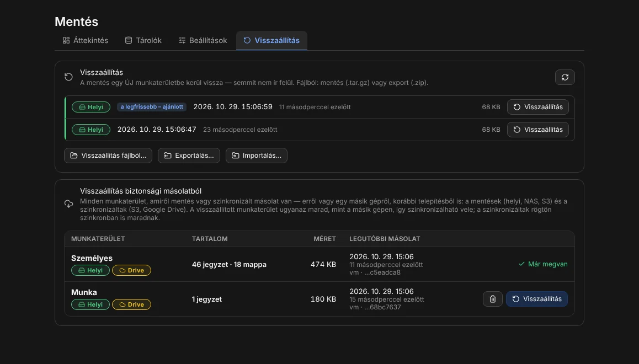This screenshot has height=364, width=639.
Task: Click the '1 jegyzet' cell
Action: coord(207,299)
